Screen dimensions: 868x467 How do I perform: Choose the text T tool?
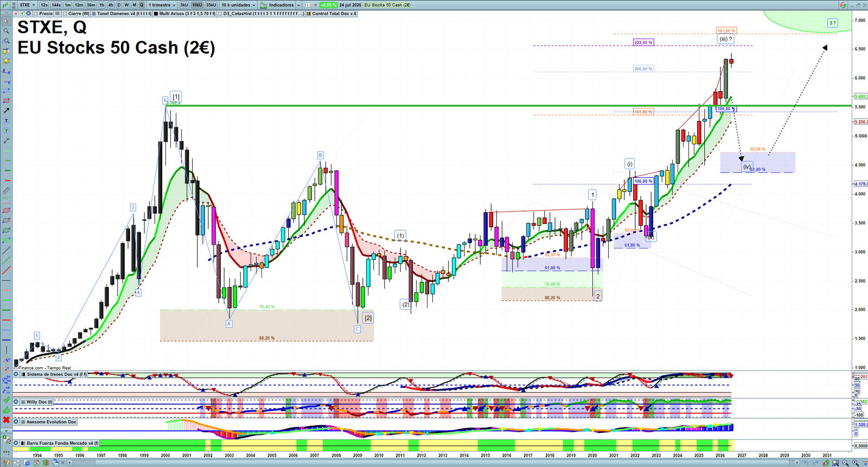pyautogui.click(x=6, y=121)
